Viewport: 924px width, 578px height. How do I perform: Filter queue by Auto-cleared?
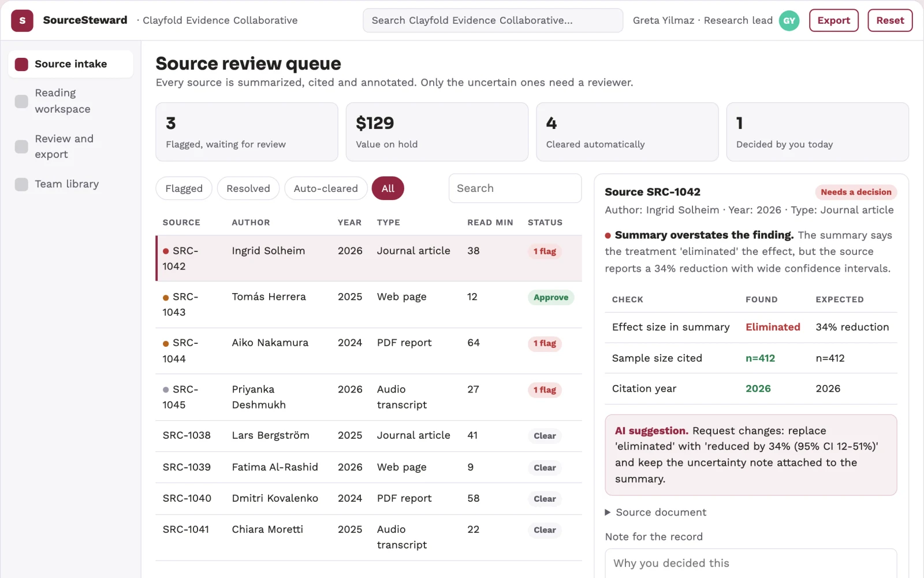pyautogui.click(x=326, y=188)
